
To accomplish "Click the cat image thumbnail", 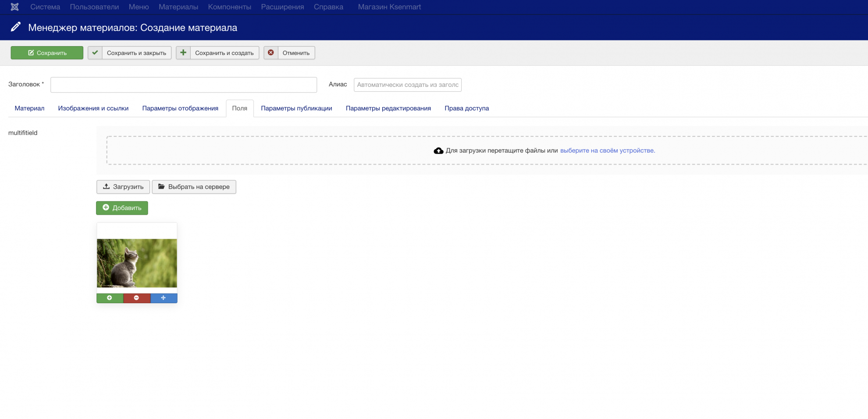I will [x=137, y=263].
